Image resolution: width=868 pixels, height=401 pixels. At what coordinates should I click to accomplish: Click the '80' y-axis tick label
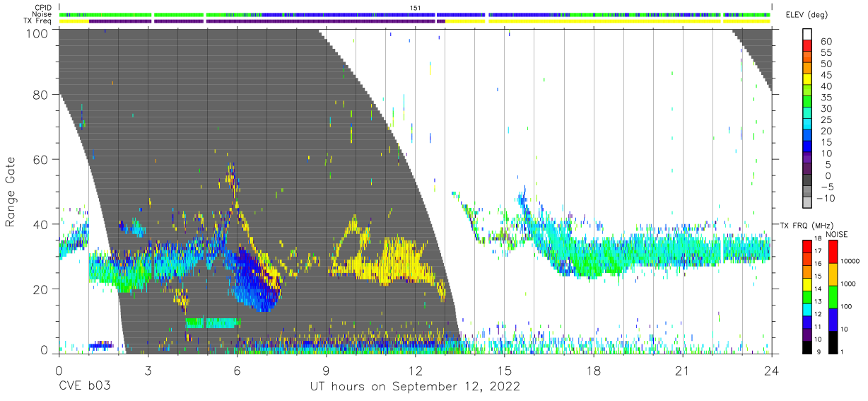tap(40, 95)
